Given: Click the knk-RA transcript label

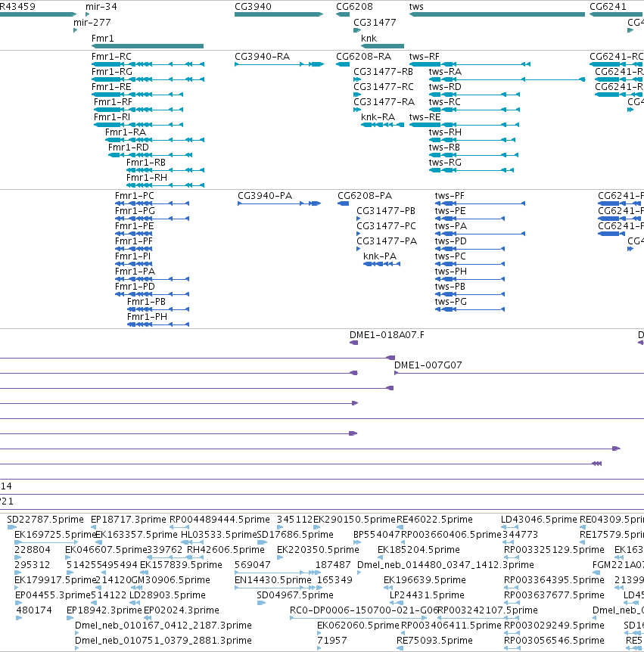Looking at the screenshot, I should [x=378, y=117].
